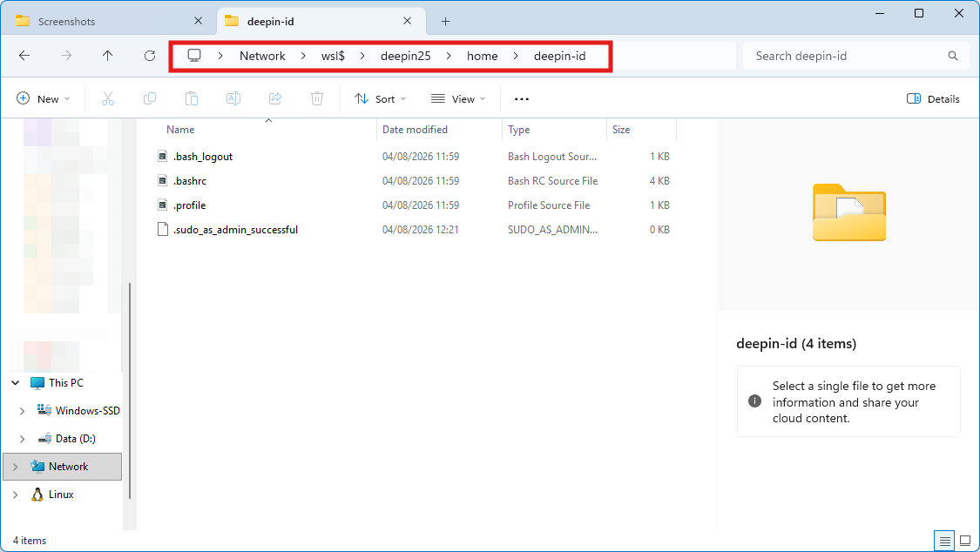Sort by the Date modified column header
This screenshot has height=552, width=980.
tap(415, 129)
